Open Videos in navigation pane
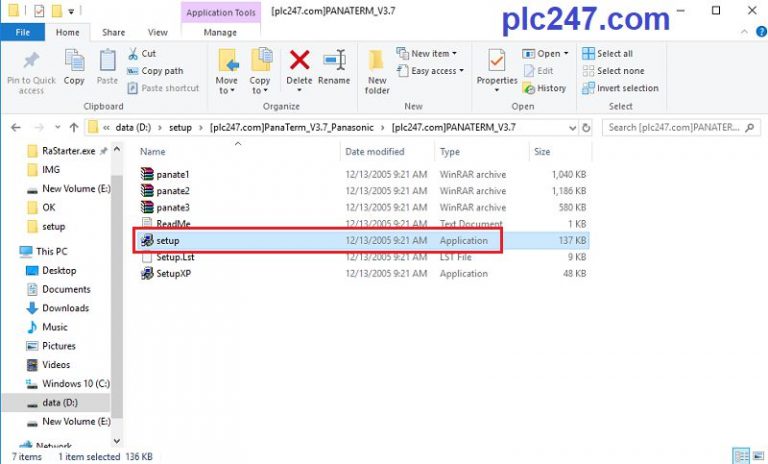 [x=48, y=365]
